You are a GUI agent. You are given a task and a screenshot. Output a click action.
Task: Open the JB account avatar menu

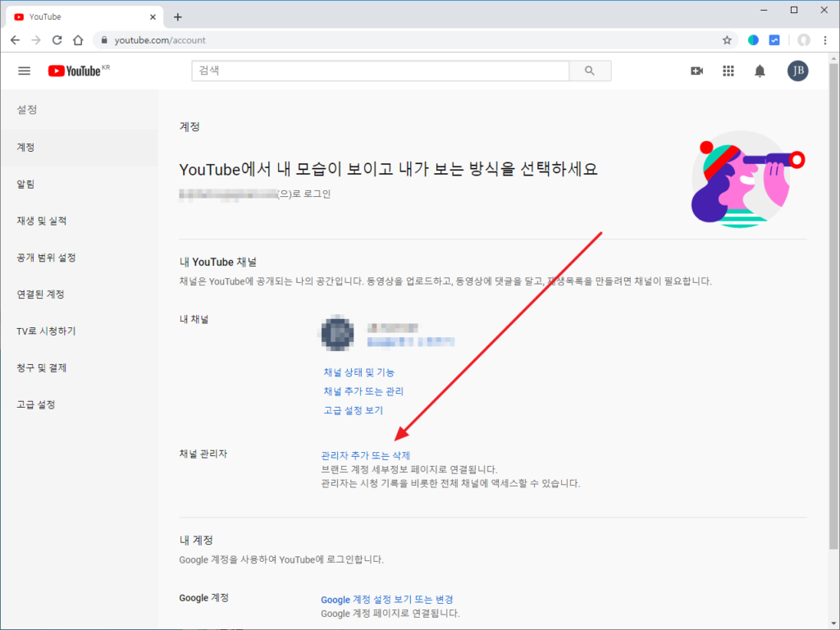[x=797, y=71]
